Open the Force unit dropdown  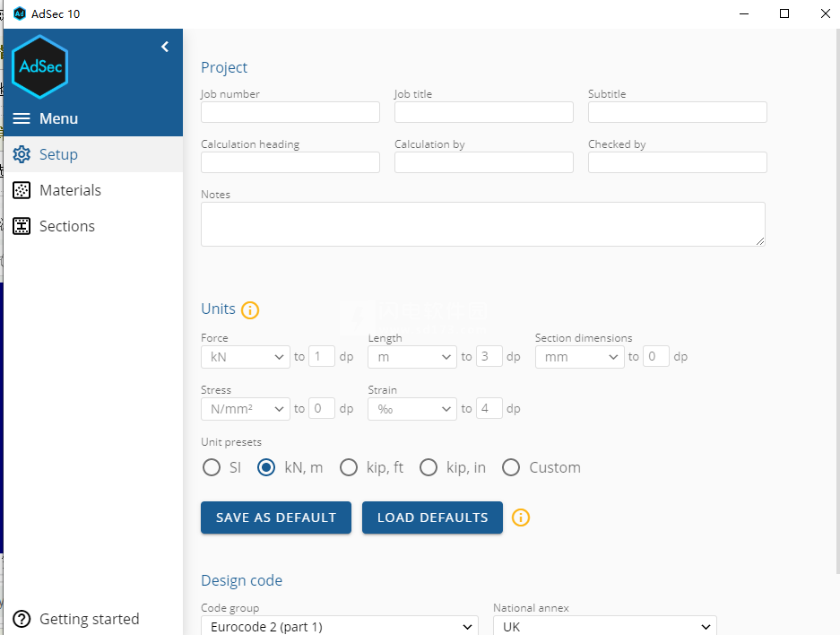coord(246,357)
